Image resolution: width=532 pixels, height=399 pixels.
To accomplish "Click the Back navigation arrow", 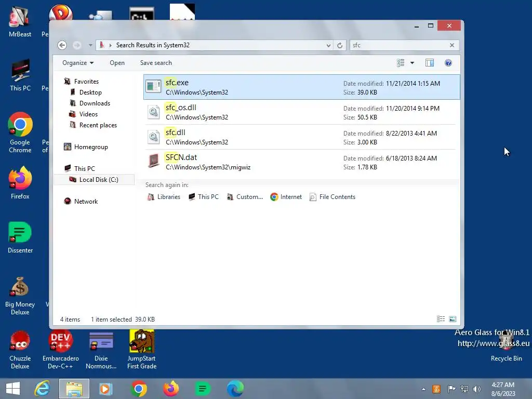I will (x=62, y=45).
